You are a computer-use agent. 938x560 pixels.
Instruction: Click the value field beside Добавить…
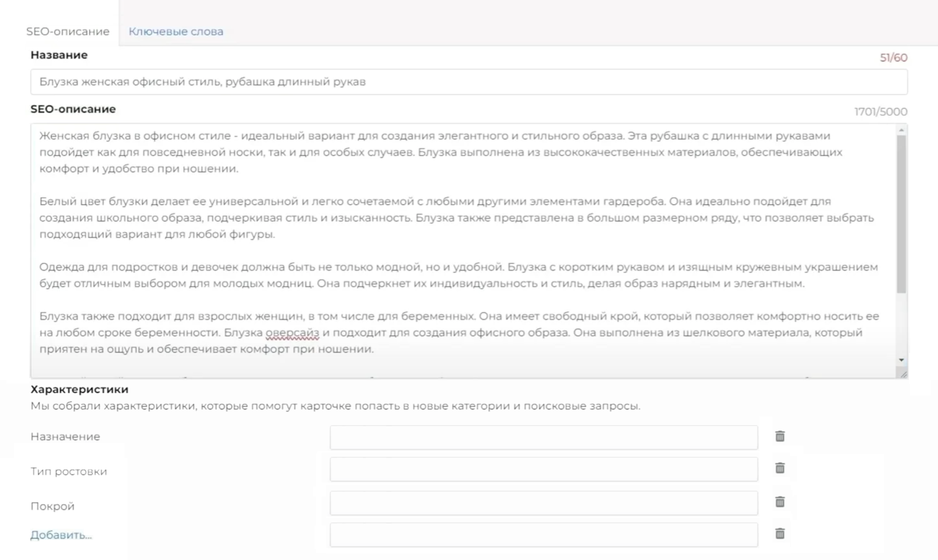tap(544, 535)
